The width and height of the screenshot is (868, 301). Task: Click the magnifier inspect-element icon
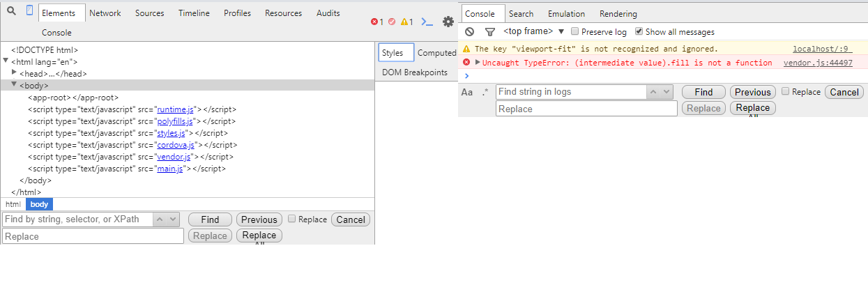pos(11,11)
